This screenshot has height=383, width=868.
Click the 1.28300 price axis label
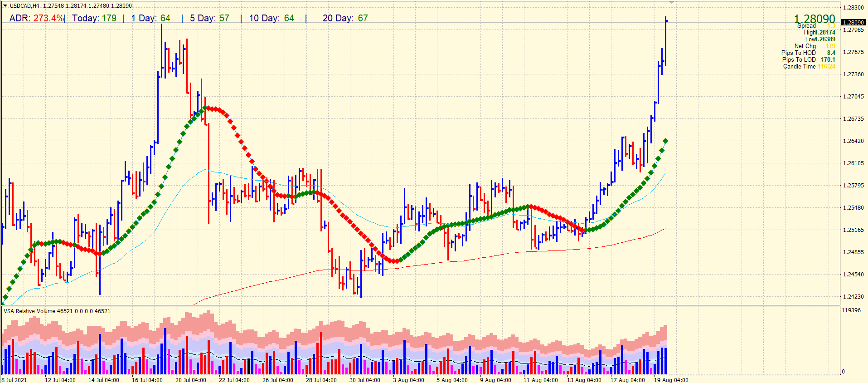click(853, 7)
